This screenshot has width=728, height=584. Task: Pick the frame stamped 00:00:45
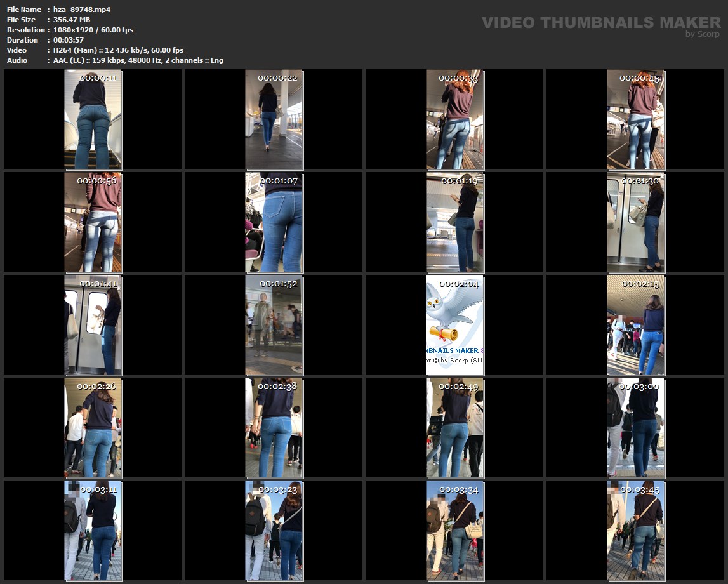[x=636, y=119]
